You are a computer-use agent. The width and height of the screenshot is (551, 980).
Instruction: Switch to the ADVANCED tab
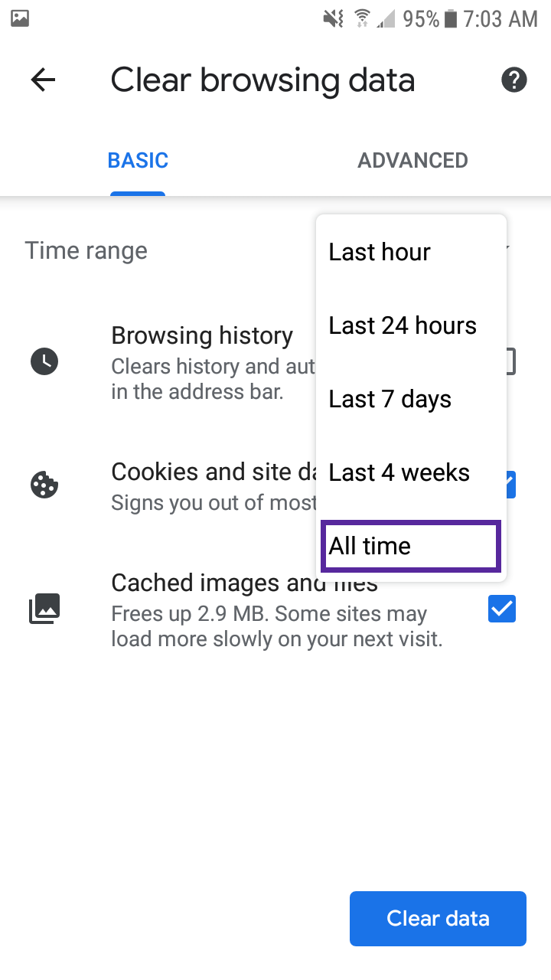413,160
